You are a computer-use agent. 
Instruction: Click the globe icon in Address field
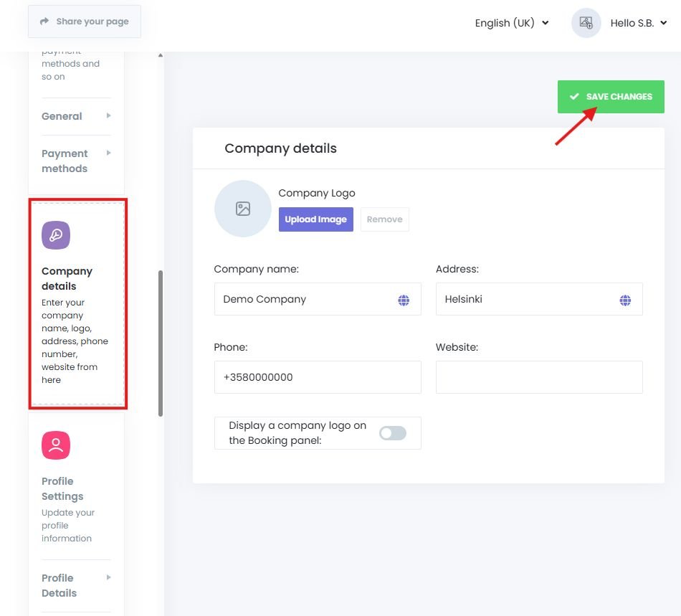click(x=625, y=300)
